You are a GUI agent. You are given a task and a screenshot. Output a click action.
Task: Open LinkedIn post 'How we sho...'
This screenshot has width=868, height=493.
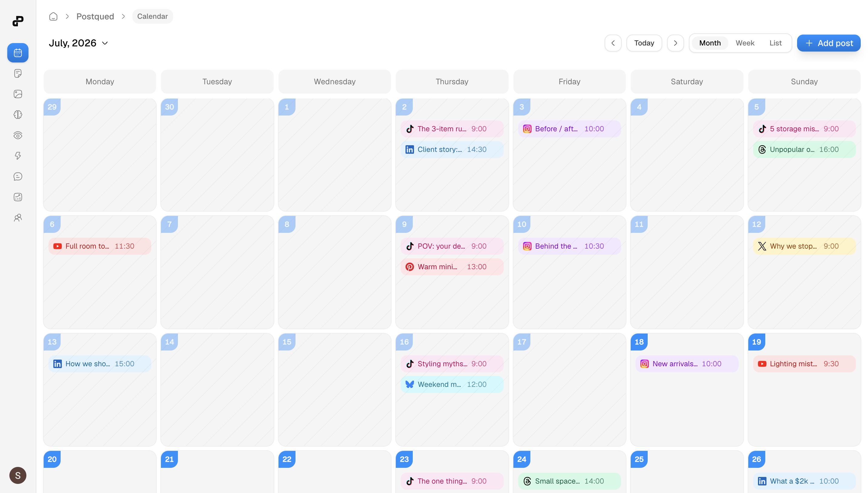pos(99,364)
